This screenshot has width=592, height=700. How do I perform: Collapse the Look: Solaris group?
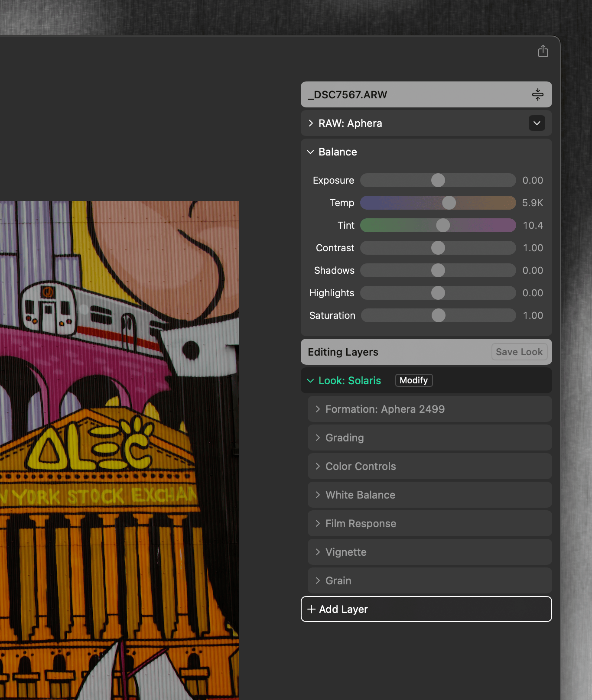coord(310,381)
